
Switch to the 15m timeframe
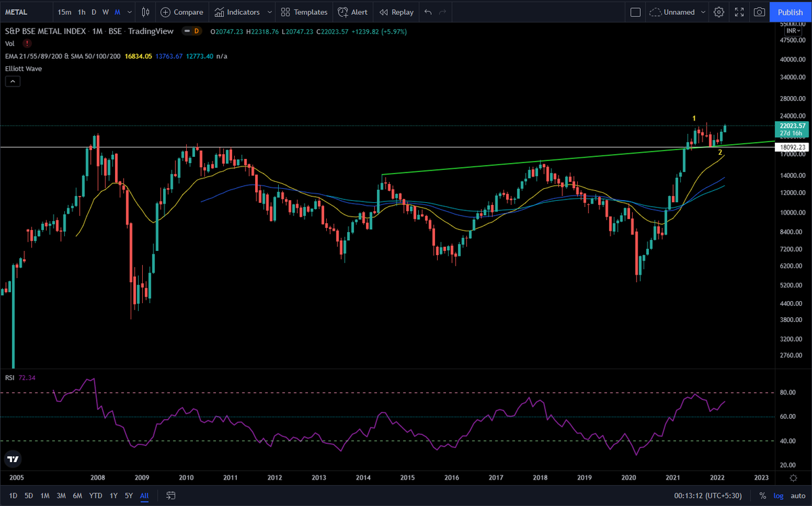(x=64, y=12)
